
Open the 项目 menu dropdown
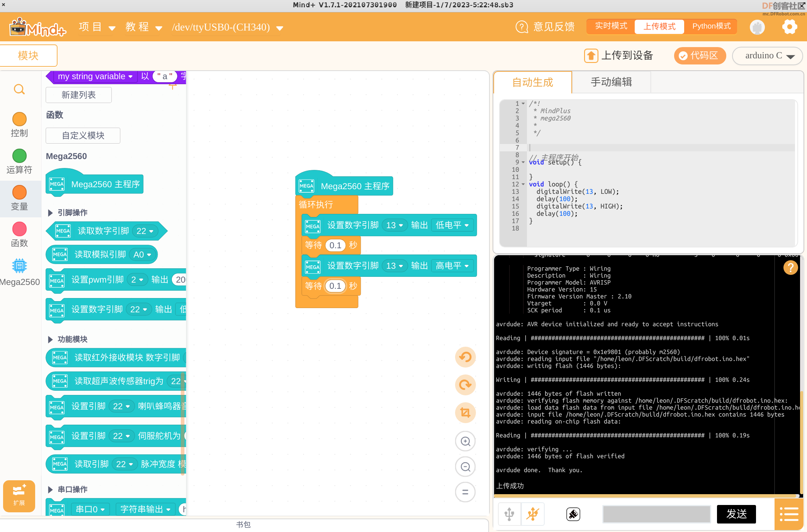[97, 27]
